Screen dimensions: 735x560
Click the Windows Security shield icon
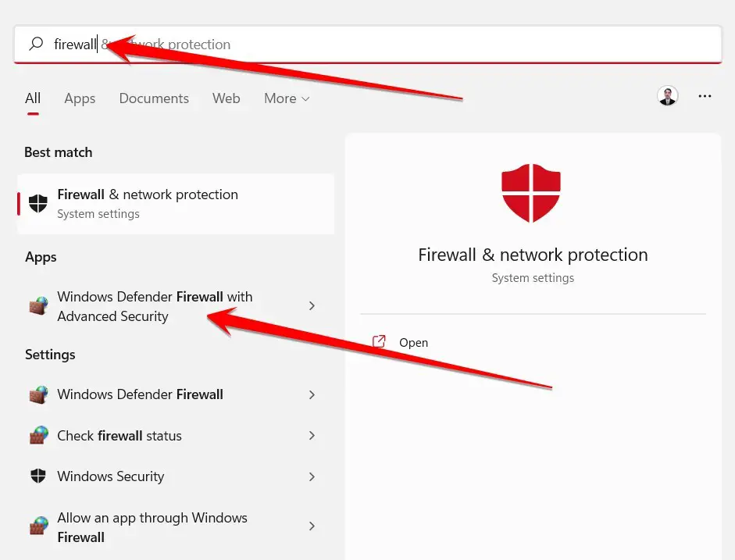38,476
